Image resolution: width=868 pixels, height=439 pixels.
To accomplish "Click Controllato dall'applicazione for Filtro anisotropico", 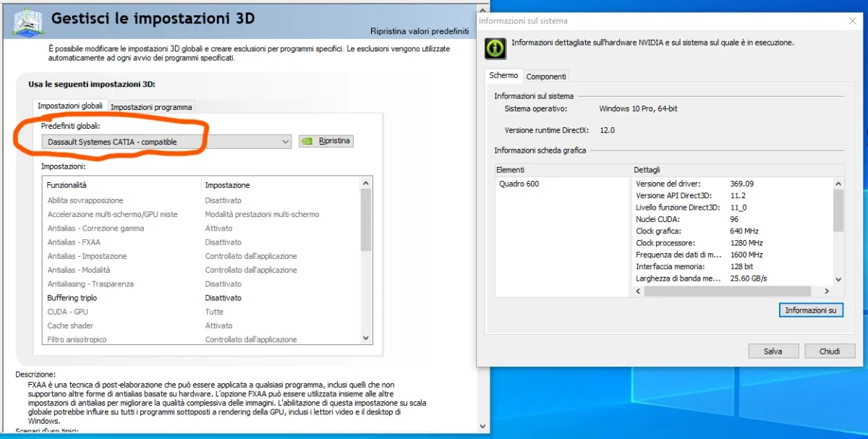I will 251,339.
